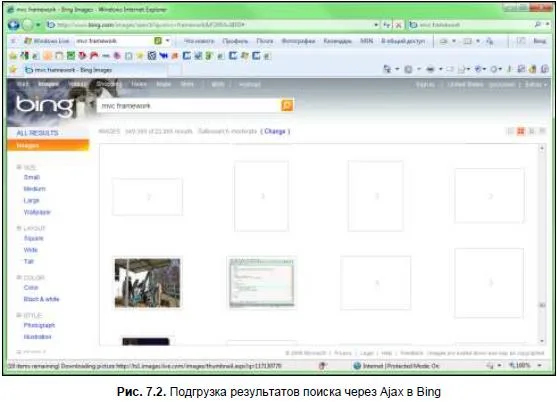
Task: Collapse the SIZE filter section
Action: tap(19, 167)
